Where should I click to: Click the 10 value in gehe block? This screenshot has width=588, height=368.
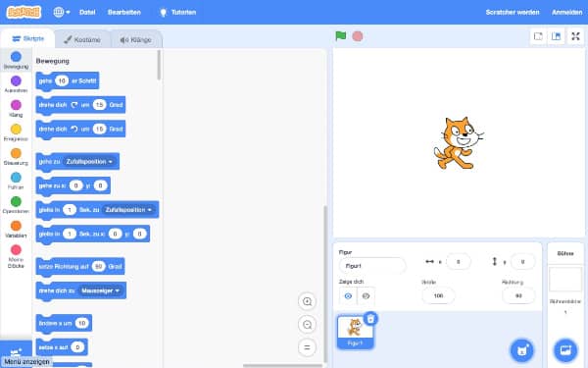pyautogui.click(x=62, y=80)
